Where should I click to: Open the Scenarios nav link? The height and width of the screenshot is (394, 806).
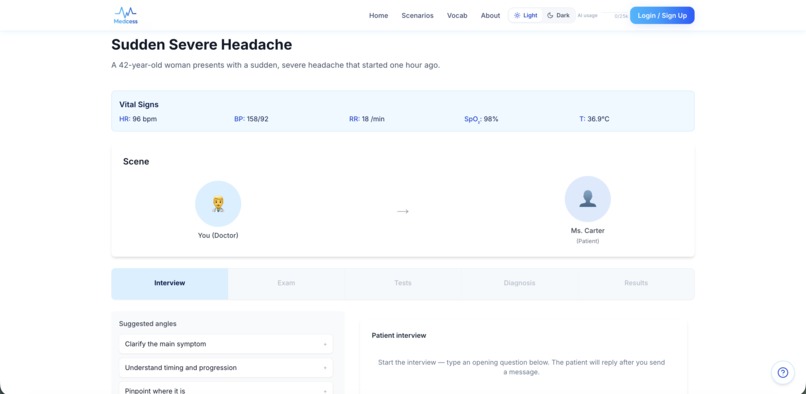[417, 15]
